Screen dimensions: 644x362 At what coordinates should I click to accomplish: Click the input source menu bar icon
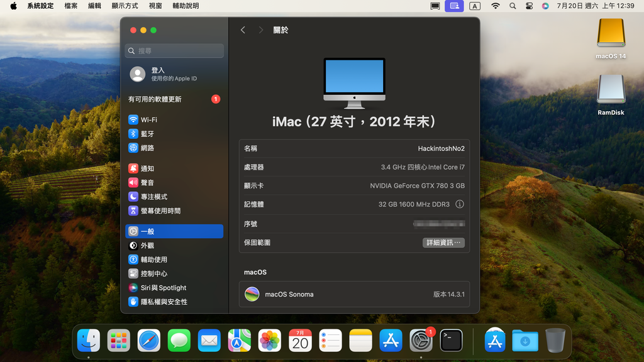pos(475,6)
